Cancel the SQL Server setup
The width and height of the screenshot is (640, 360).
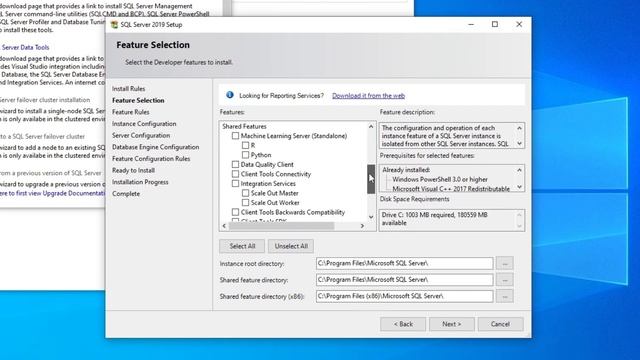(500, 324)
